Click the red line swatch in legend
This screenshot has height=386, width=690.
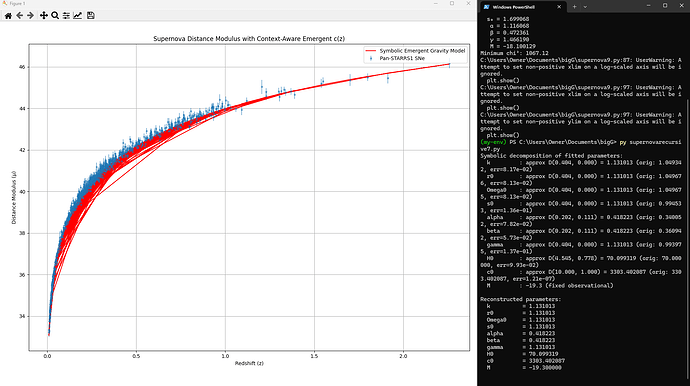(371, 51)
